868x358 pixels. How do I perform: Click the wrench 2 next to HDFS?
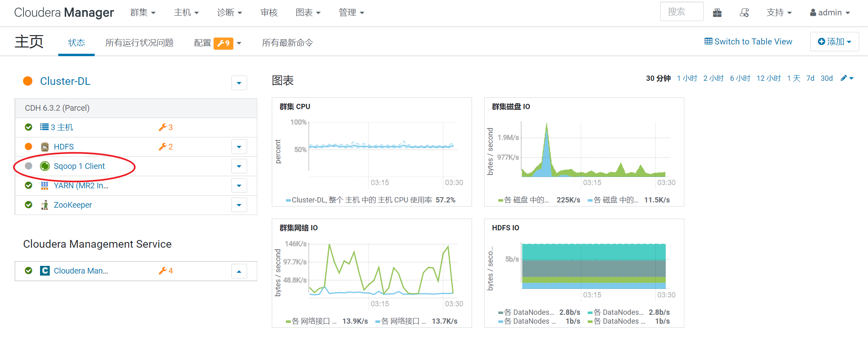tap(166, 147)
